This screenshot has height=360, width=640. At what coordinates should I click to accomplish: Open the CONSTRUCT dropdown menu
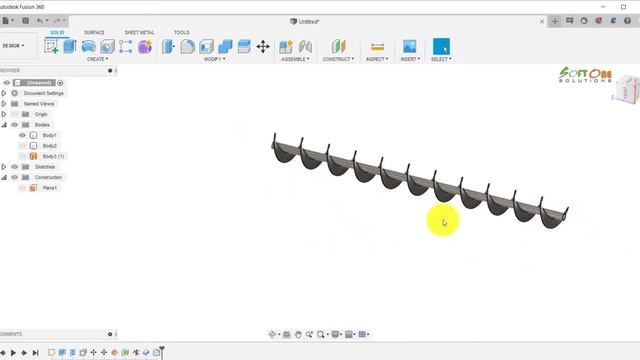point(338,59)
